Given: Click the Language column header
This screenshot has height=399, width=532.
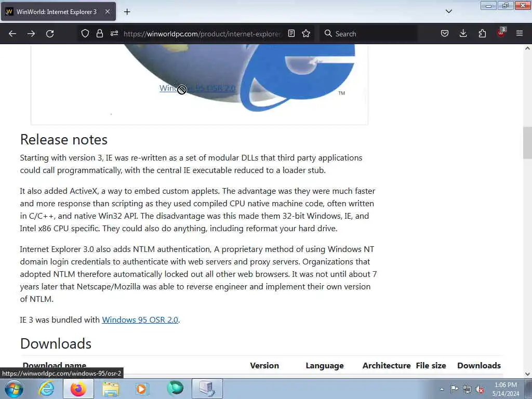Looking at the screenshot, I should point(325,365).
